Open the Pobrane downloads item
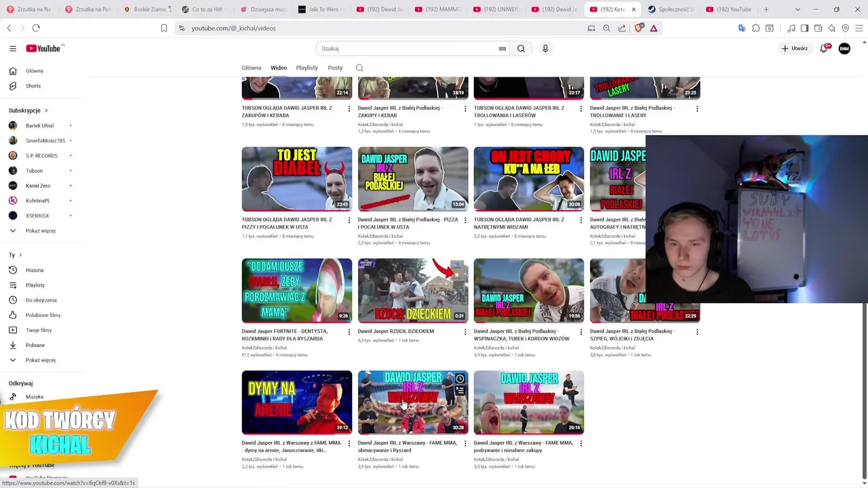Viewport: 868px width, 488px height. point(35,345)
